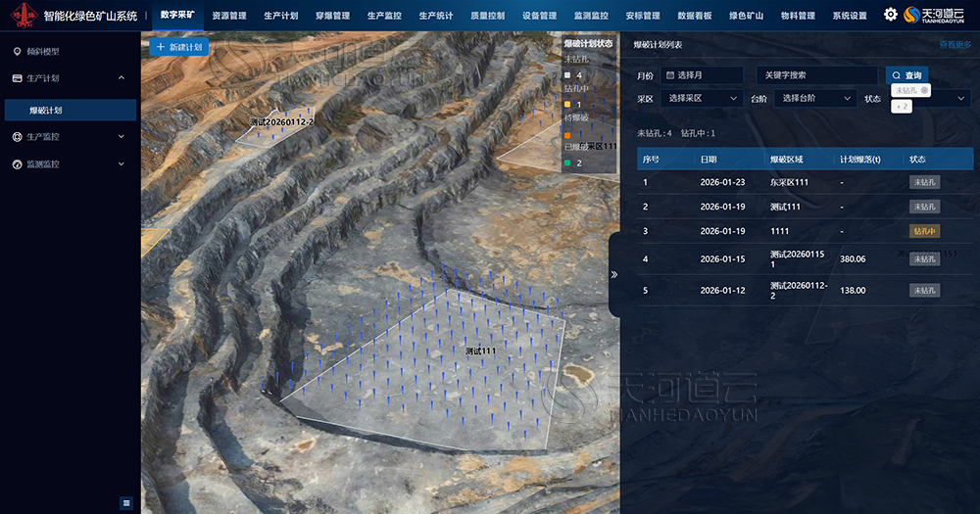Click the orange 待爆破 legend swatch
Screen dimensions: 980x514
(567, 135)
